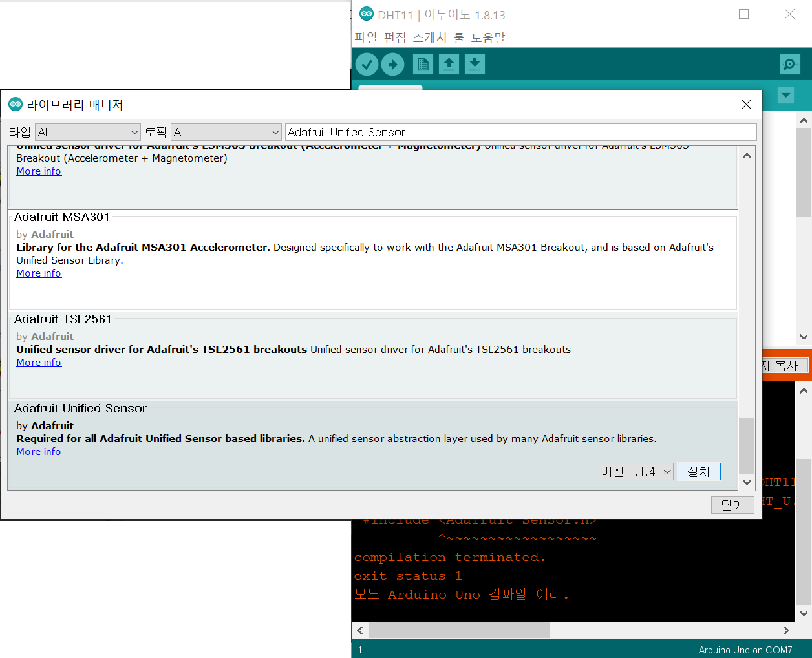Image resolution: width=812 pixels, height=658 pixels.
Task: Create a new sketch with the New icon
Action: (423, 65)
